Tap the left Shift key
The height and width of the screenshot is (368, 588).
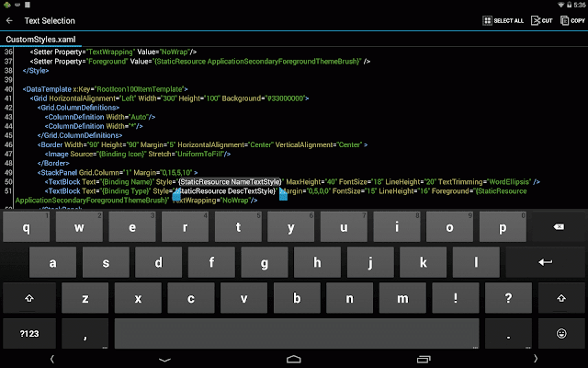(29, 298)
